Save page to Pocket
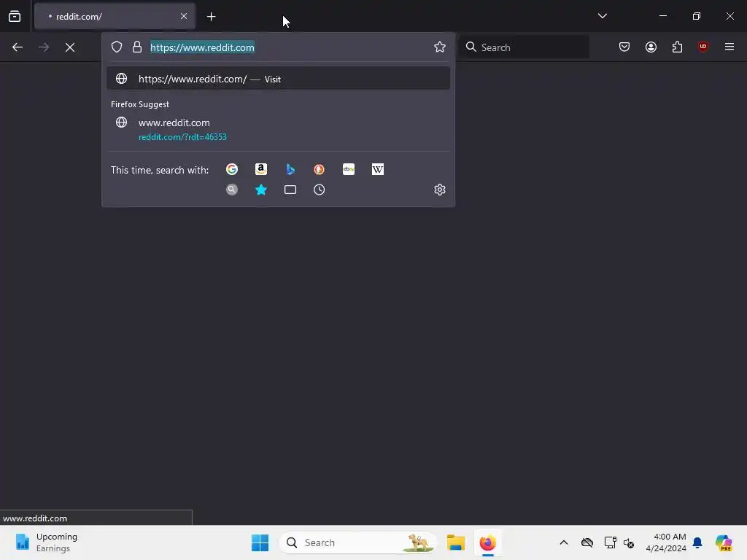This screenshot has width=747, height=560. coord(624,47)
